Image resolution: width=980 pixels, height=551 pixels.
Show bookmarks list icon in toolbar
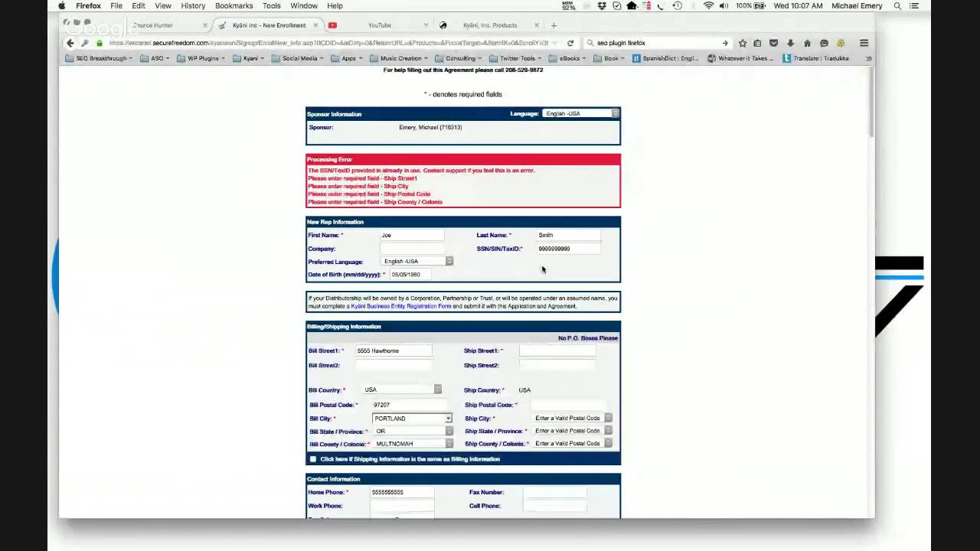(757, 43)
